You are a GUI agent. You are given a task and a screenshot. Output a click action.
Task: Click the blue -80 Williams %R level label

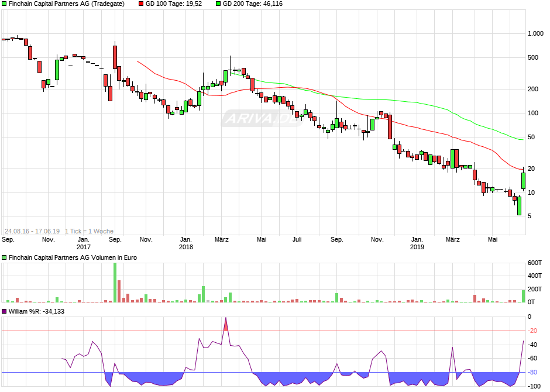pyautogui.click(x=533, y=372)
